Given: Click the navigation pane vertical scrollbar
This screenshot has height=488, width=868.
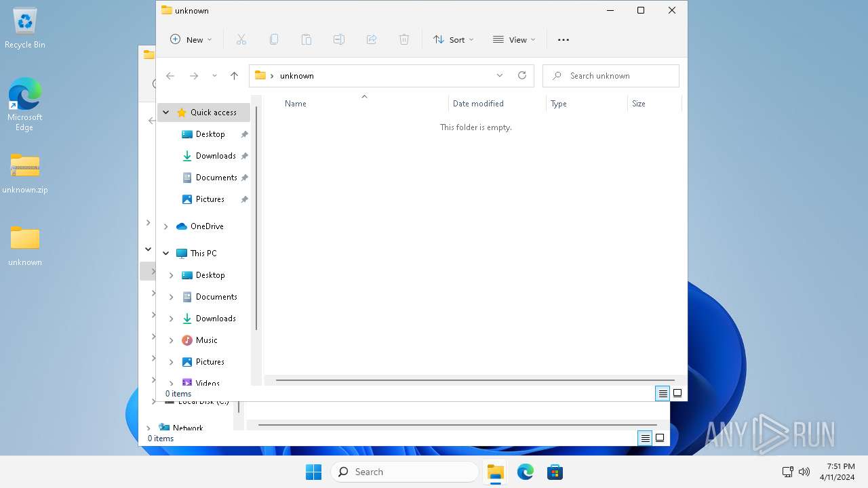Looking at the screenshot, I should click(x=256, y=218).
